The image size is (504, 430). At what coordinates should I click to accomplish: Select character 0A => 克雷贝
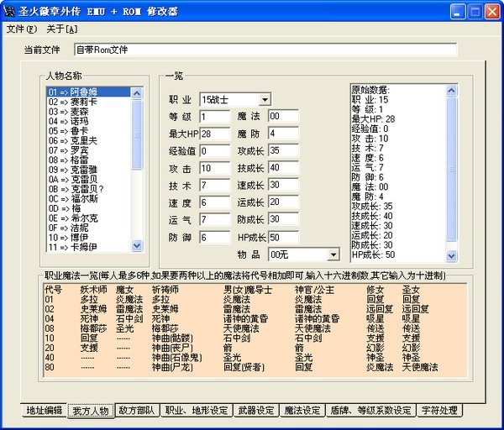(89, 179)
